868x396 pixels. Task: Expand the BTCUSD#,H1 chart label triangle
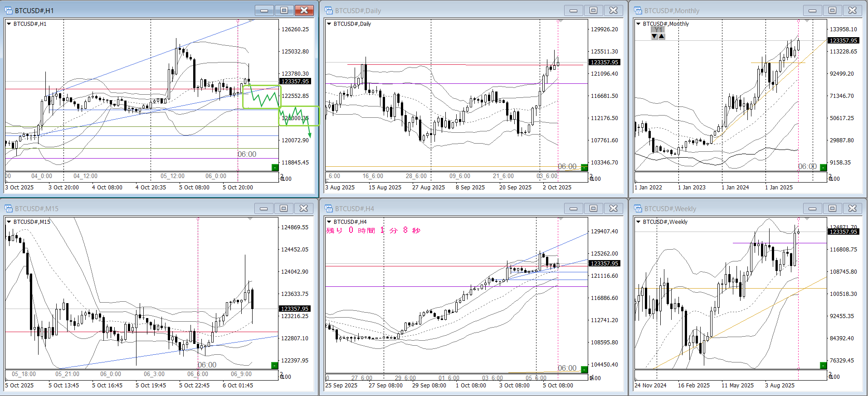pos(9,24)
